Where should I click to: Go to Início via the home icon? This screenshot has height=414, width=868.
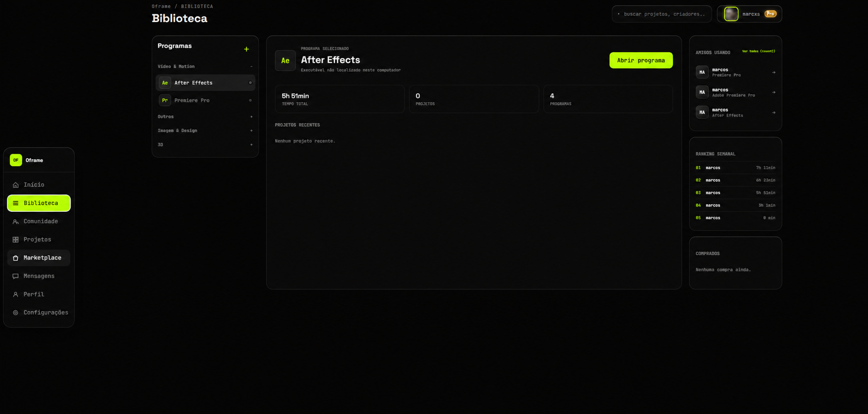pos(16,185)
